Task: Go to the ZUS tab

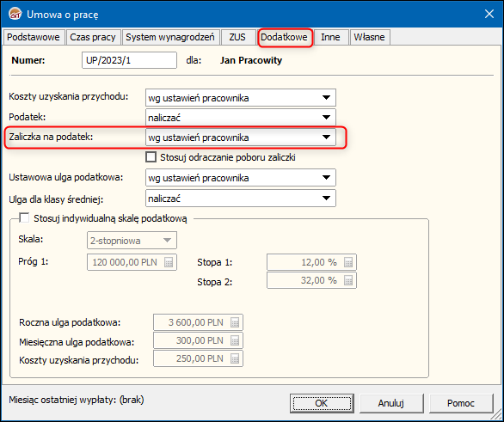Action: pyautogui.click(x=237, y=37)
